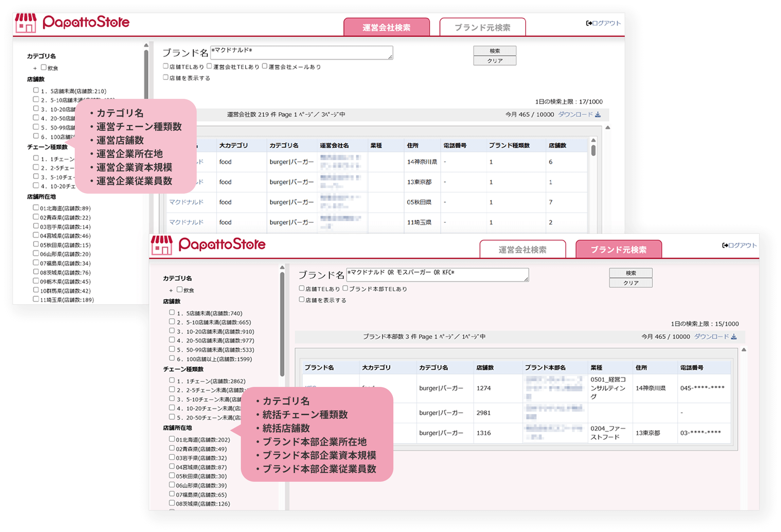Click the back window table scrollbar thumb
This screenshot has width=781, height=532.
[x=593, y=150]
